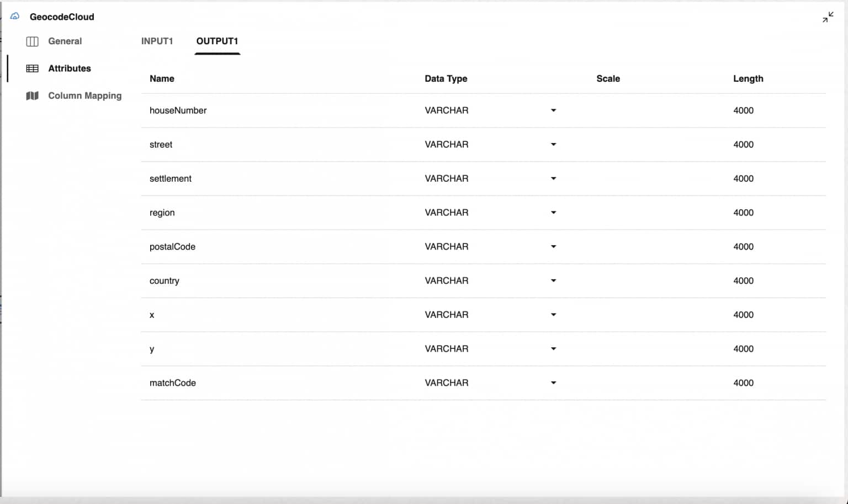Open the data type dropdown for houseNumber
Viewport: 848px width, 504px height.
click(x=553, y=110)
